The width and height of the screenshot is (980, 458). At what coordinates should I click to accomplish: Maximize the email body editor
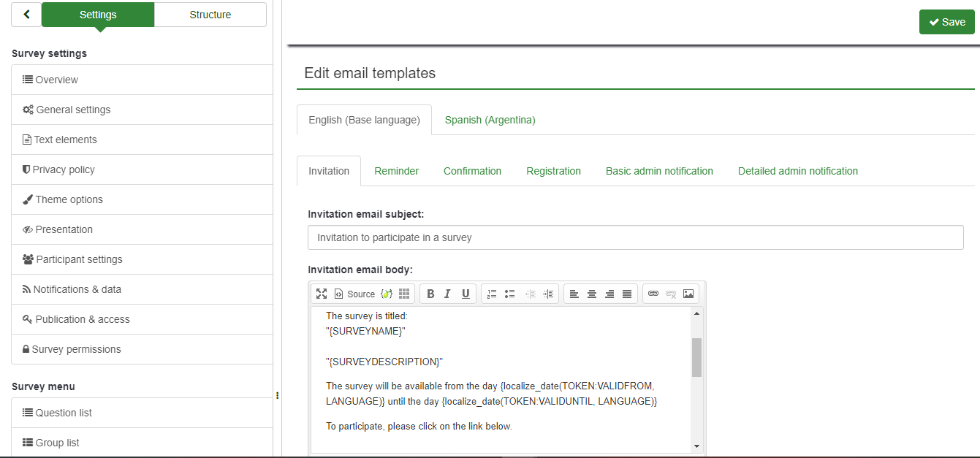tap(322, 294)
